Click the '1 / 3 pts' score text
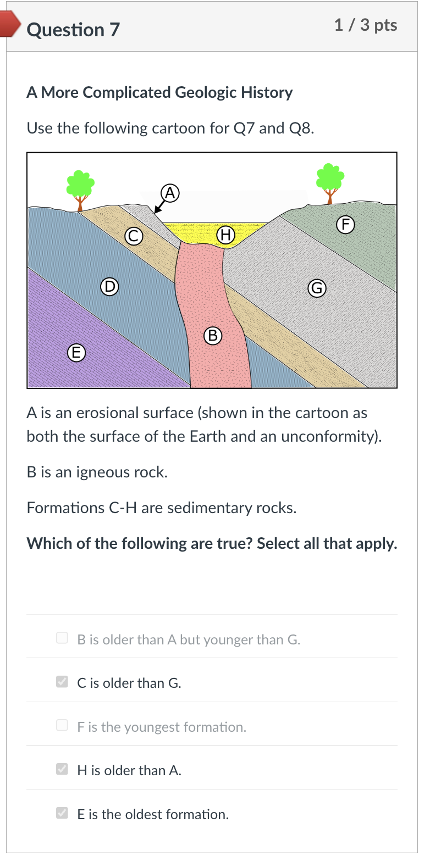Viewport: 430px width, 868px height. click(x=366, y=25)
